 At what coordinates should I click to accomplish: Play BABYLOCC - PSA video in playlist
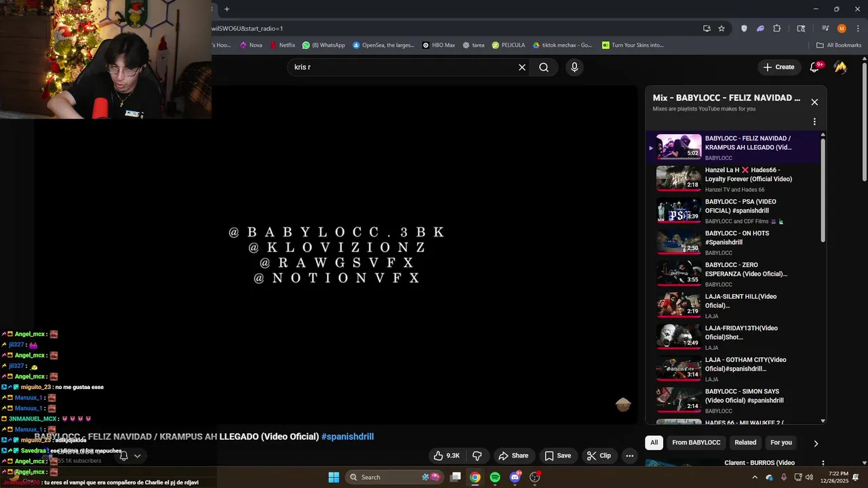click(736, 211)
